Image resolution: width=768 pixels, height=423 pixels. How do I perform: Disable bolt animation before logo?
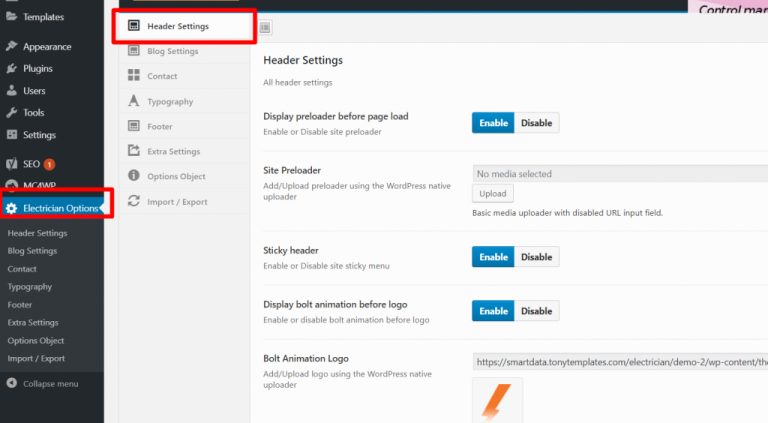point(536,311)
